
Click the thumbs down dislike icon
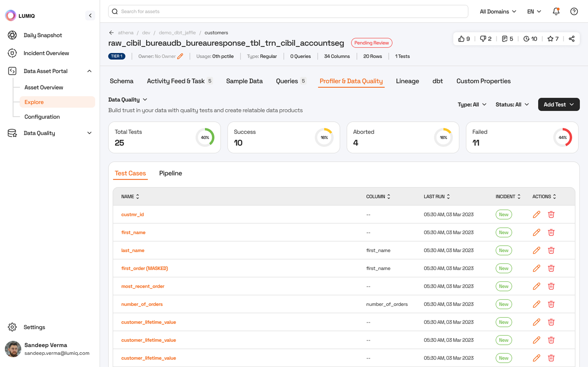[x=483, y=39]
